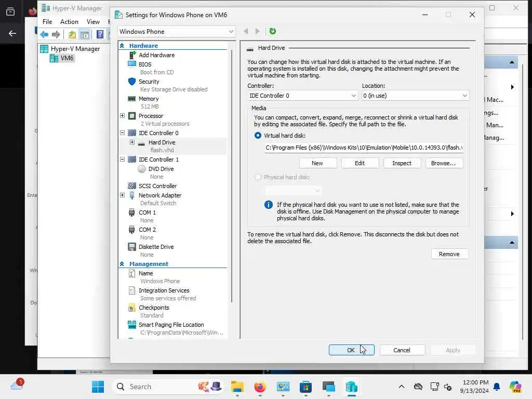The image size is (532, 399).
Task: Open the Name settings icon
Action: [132, 273]
